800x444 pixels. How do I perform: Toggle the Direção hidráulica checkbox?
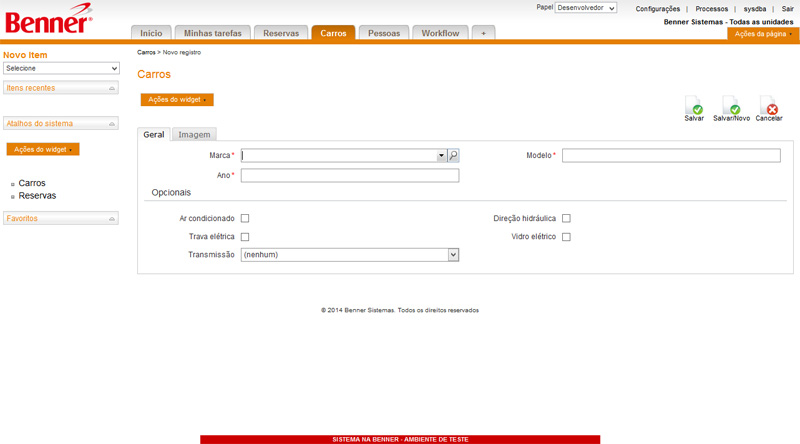pyautogui.click(x=566, y=218)
